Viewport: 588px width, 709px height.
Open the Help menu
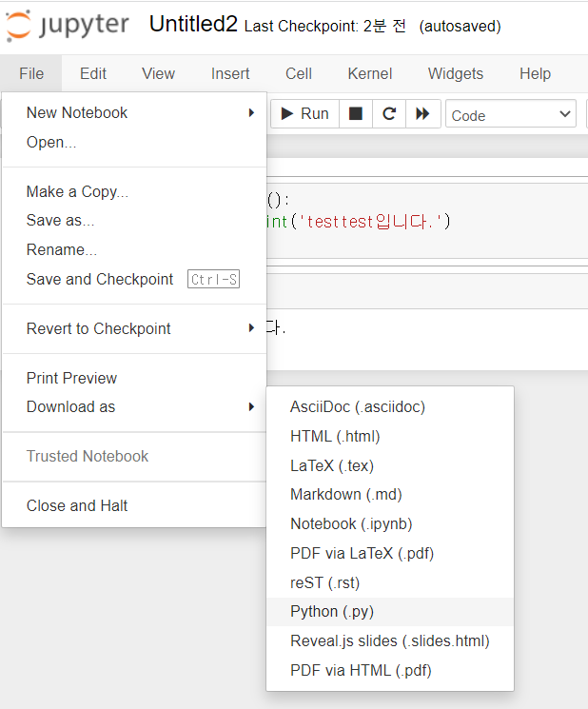tap(535, 73)
